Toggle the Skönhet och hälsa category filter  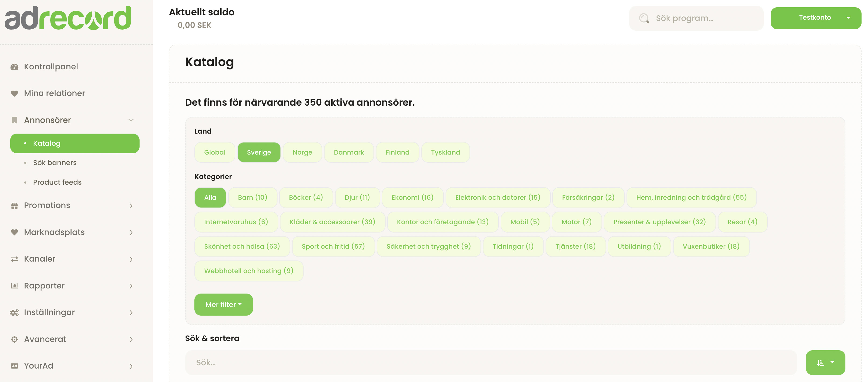(x=241, y=246)
